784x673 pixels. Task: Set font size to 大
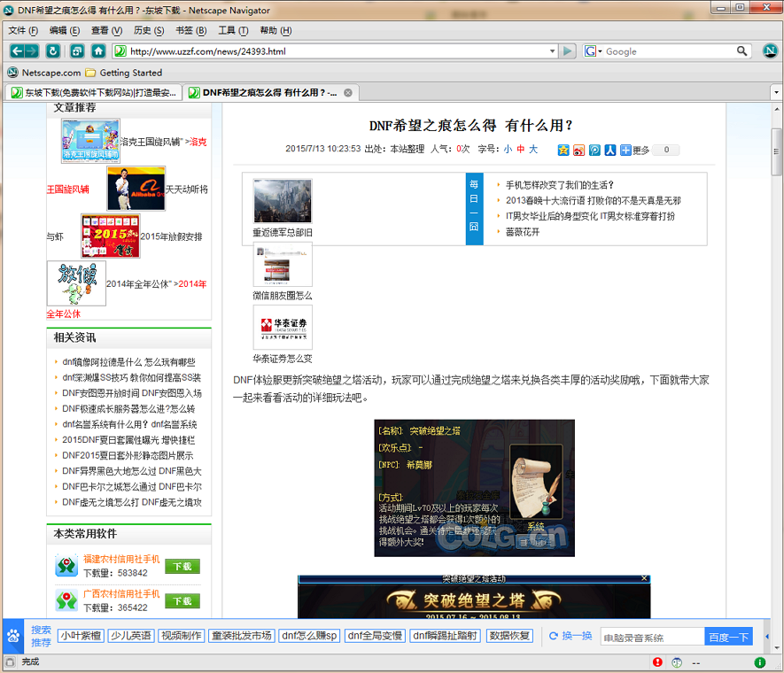[x=533, y=149]
